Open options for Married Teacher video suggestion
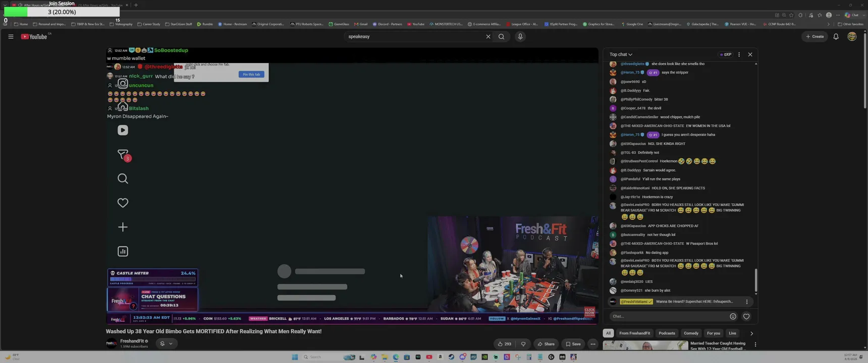868x363 pixels. click(x=755, y=344)
